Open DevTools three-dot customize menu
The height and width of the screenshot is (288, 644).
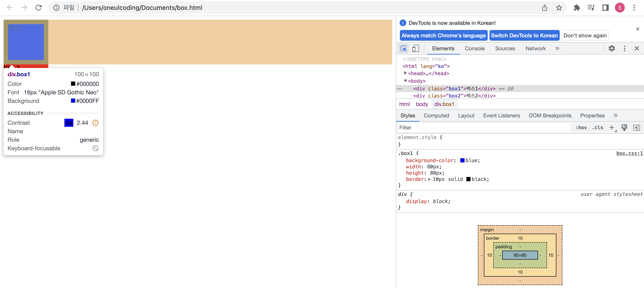[x=624, y=49]
